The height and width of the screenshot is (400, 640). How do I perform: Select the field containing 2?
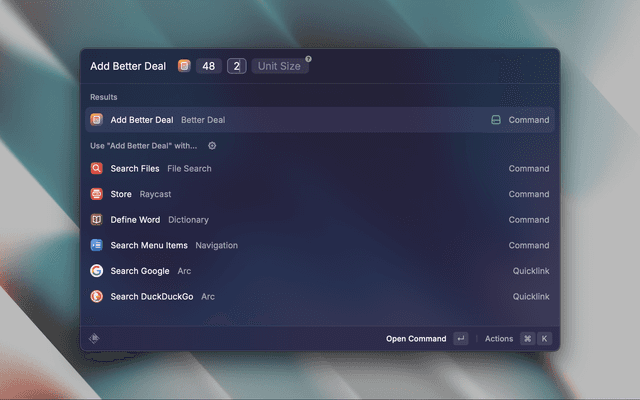pyautogui.click(x=237, y=66)
